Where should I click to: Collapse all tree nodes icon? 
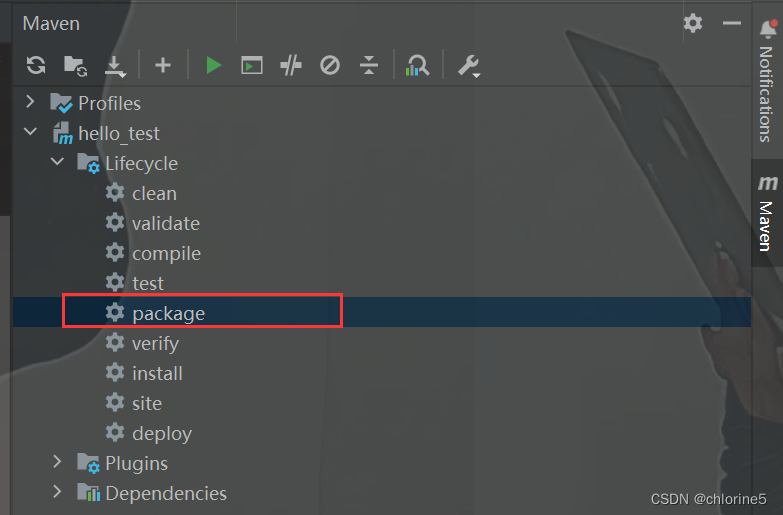coord(369,65)
